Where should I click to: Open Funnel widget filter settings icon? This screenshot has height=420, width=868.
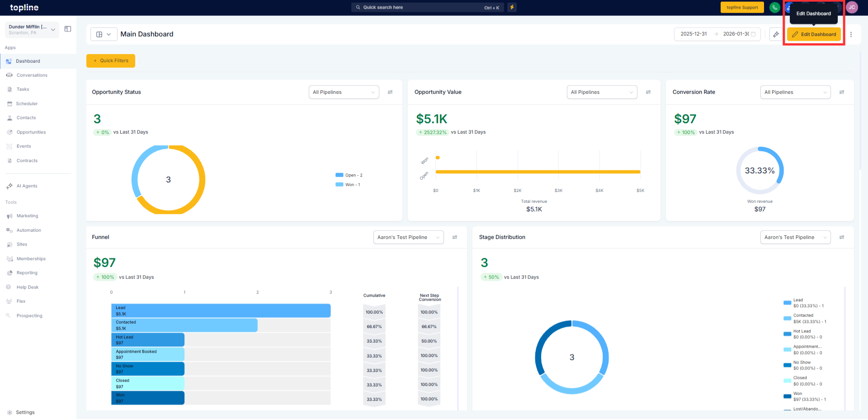[x=455, y=237]
